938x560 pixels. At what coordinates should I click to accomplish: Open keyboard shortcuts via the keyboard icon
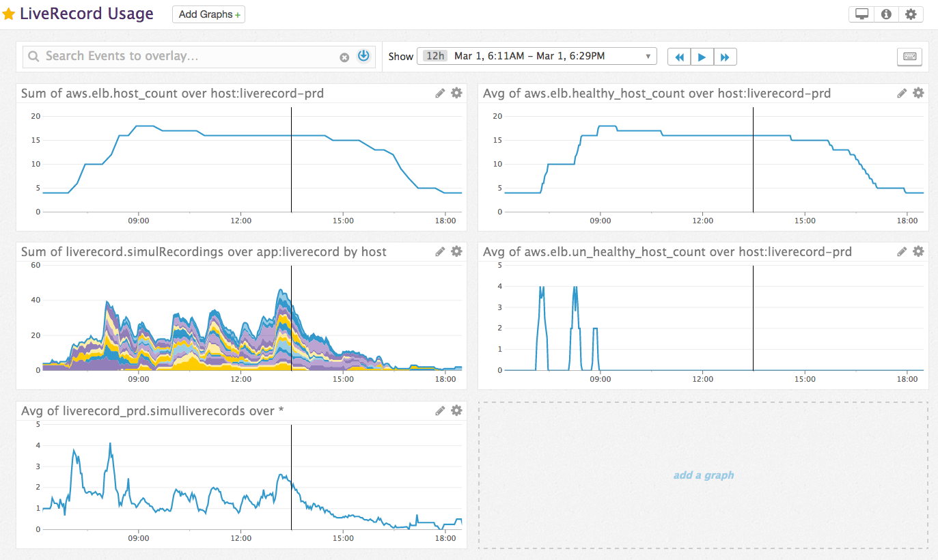(909, 57)
